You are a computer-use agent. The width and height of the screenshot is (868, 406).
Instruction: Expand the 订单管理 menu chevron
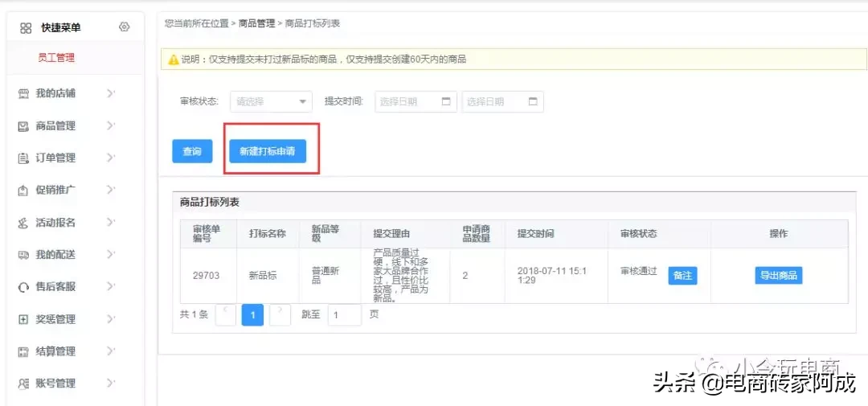(x=111, y=158)
